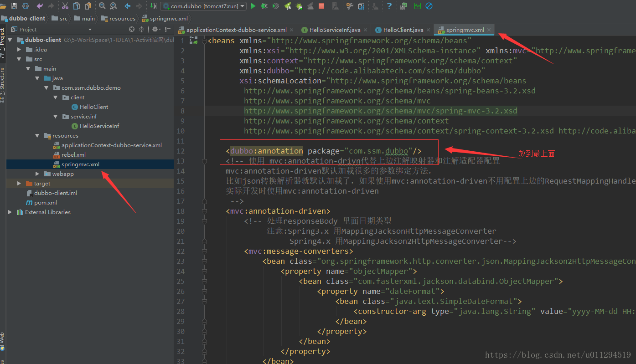Viewport: 636px width, 364px height.
Task: Close the springmvc.xml tab
Action: pos(489,30)
